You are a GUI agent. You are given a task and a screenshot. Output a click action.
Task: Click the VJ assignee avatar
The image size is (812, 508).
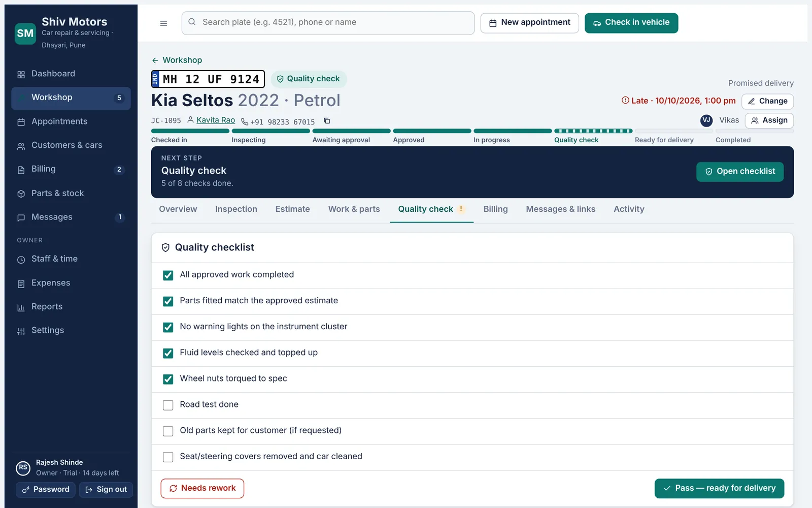point(706,120)
